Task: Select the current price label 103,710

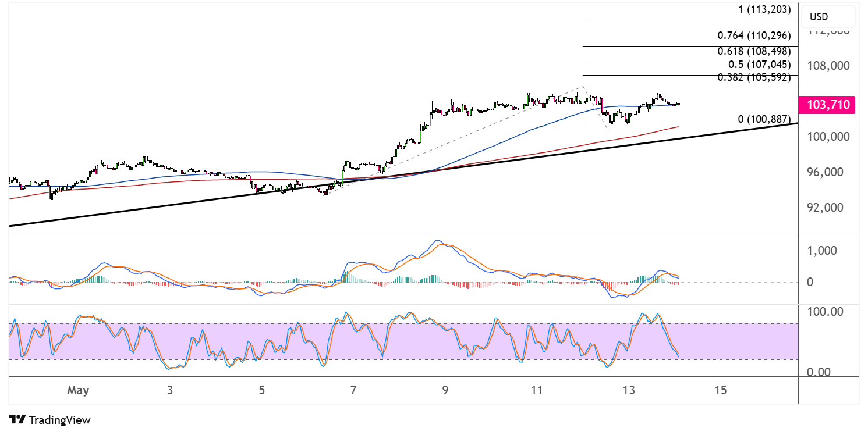Action: click(x=828, y=105)
